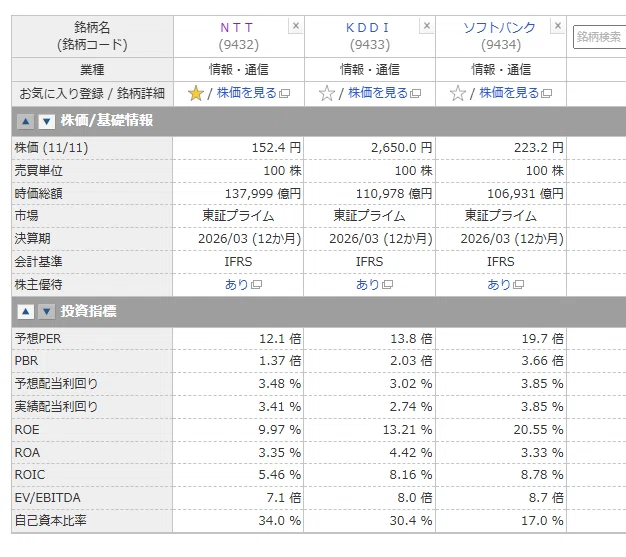Click the NTT stock name link
626x557 pixels.
[x=237, y=28]
